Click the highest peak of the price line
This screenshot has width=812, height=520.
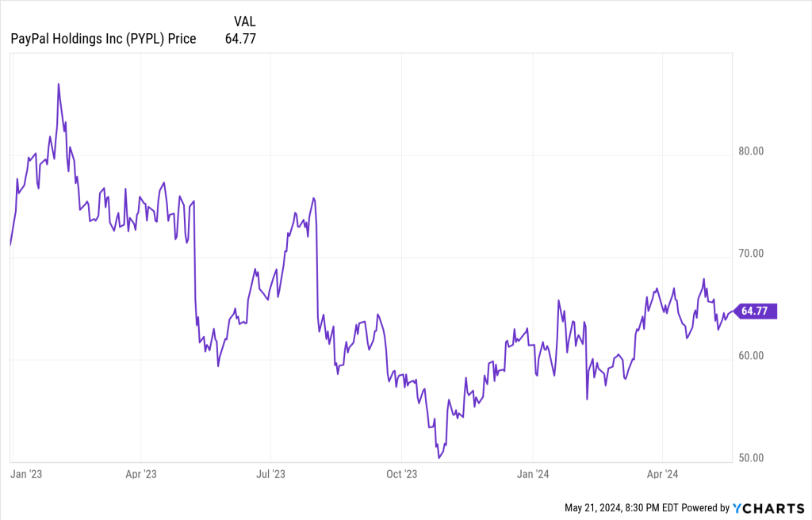59,84
